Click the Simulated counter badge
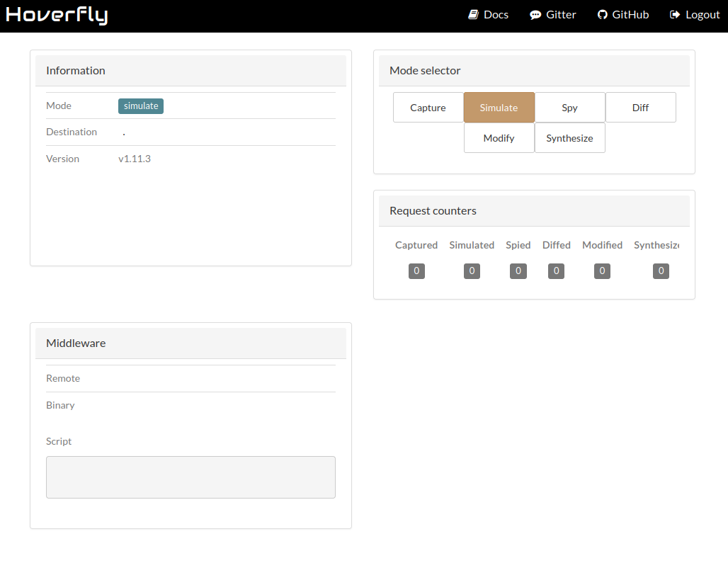 tap(472, 271)
